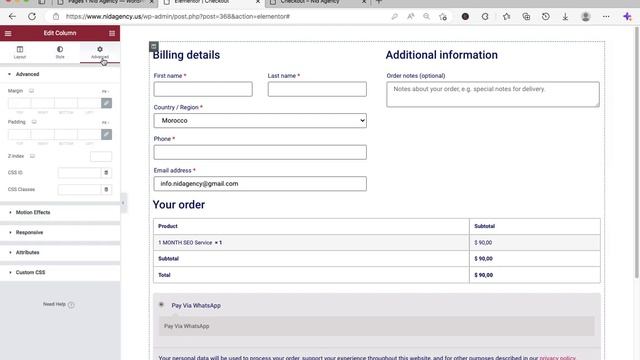Image resolution: width=640 pixels, height=360 pixels.
Task: Expand the Motion Effects section
Action: coord(60,212)
